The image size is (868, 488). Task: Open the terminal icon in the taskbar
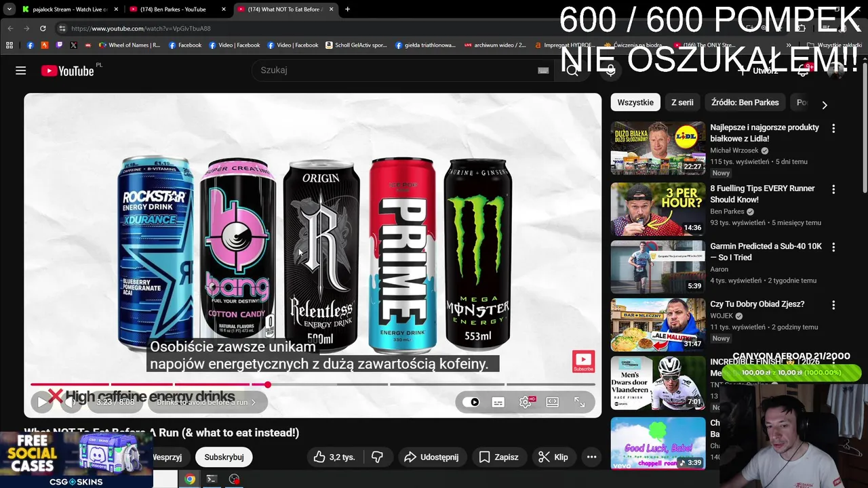212,479
